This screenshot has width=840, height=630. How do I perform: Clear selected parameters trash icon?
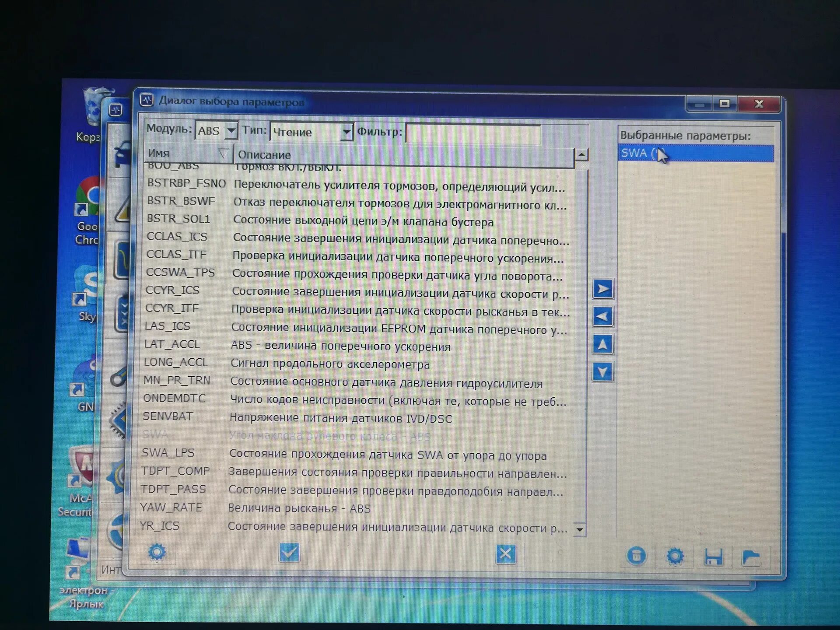coord(637,556)
